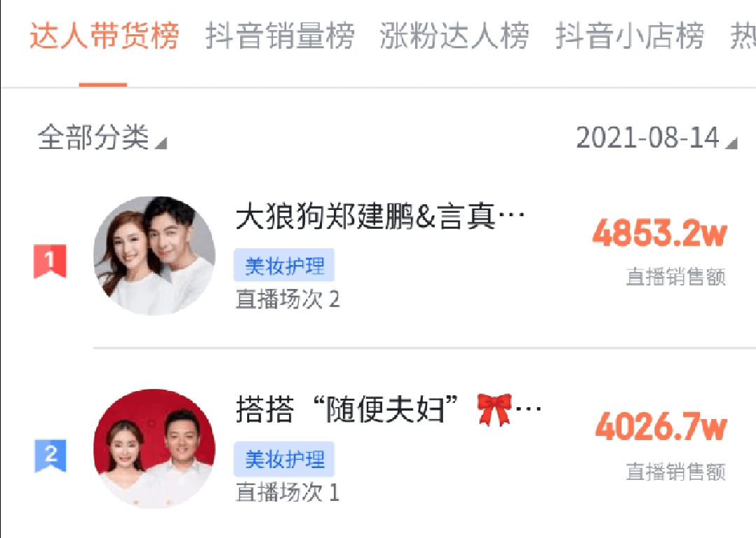Click the red bow emoji in second entry name

(x=494, y=409)
